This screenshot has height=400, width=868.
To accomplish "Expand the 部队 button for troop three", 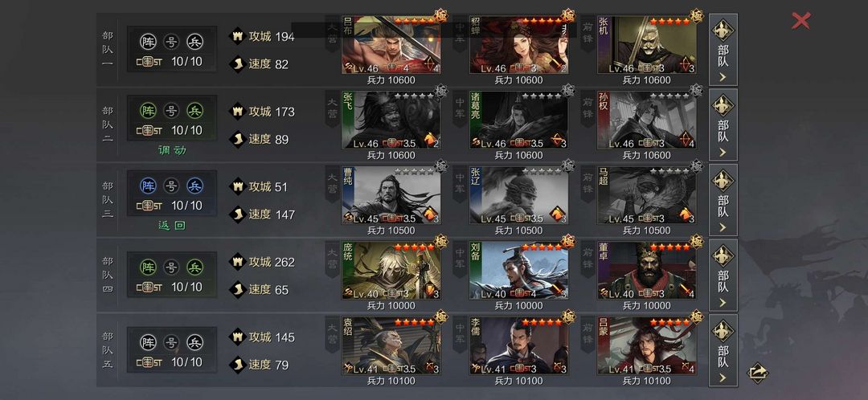I will click(x=723, y=200).
